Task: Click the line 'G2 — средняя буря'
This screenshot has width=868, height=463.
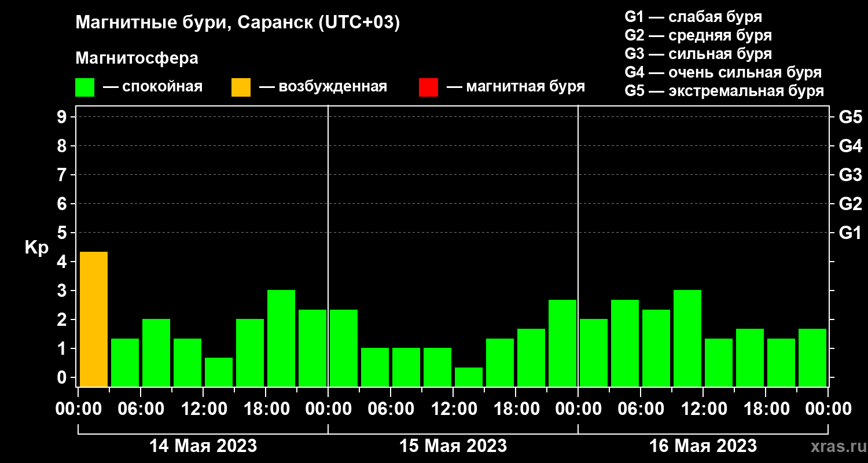Action: coord(698,35)
